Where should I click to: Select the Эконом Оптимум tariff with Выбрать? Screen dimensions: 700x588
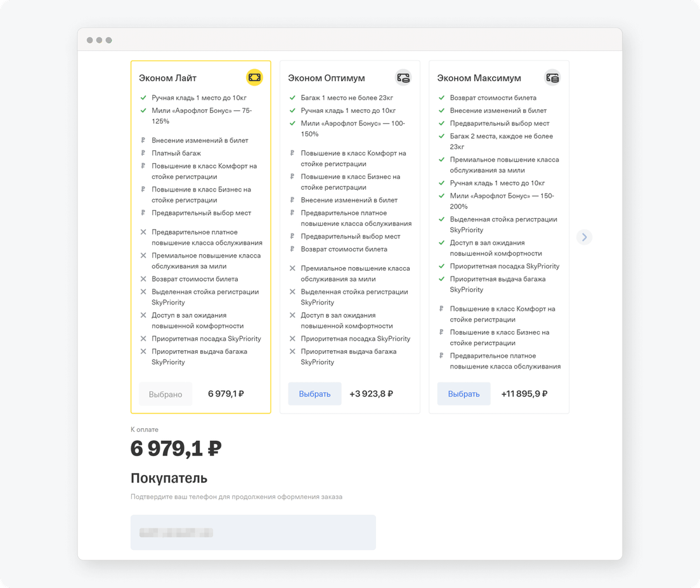pos(314,394)
